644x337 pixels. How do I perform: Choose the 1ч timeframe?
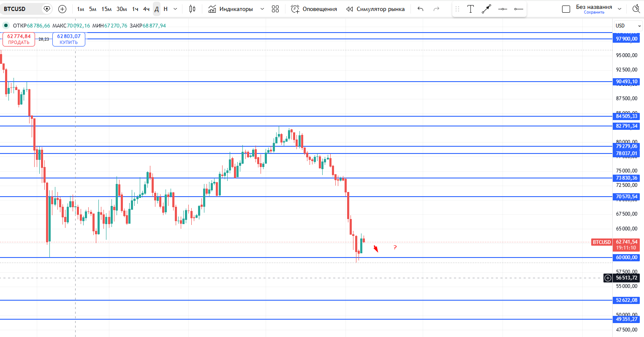coord(135,9)
